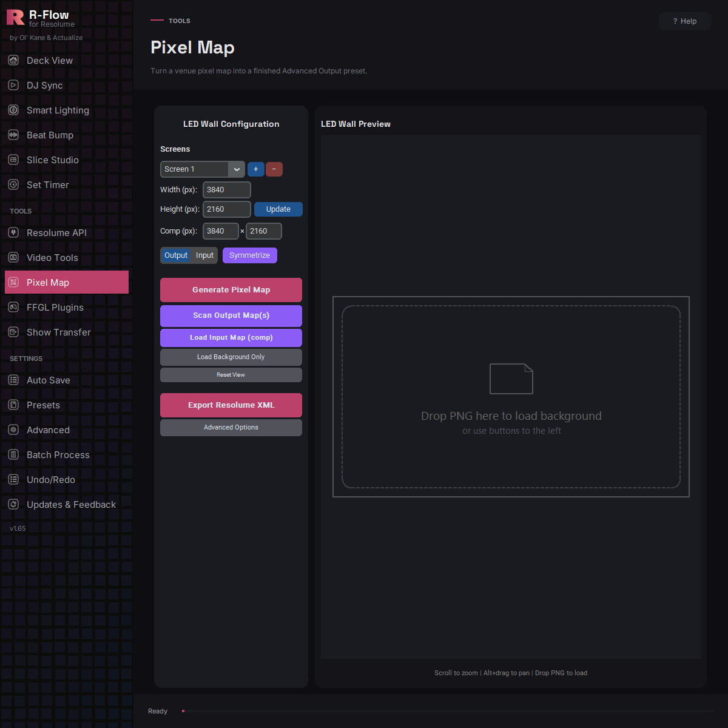Open the Video Tools label
Viewport: 728px width, 728px height.
[52, 258]
